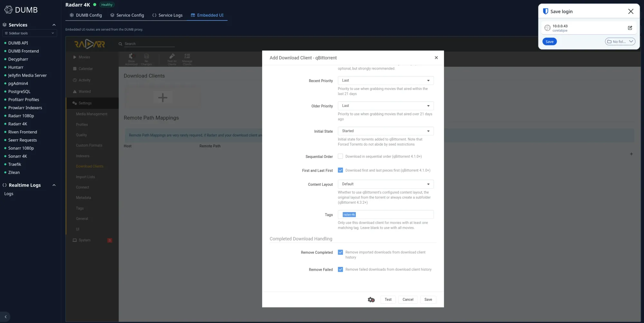Click the radarr-4k tag chip
Image resolution: width=644 pixels, height=323 pixels.
[x=349, y=215]
